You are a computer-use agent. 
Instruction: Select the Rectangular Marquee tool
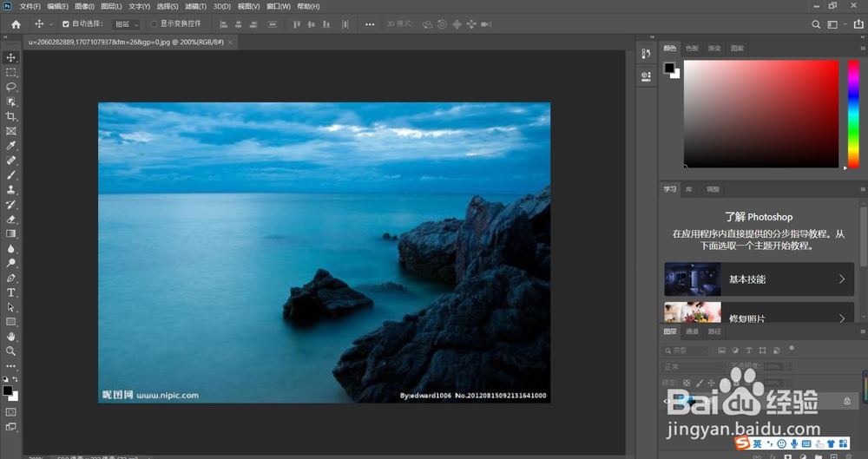[x=11, y=73]
